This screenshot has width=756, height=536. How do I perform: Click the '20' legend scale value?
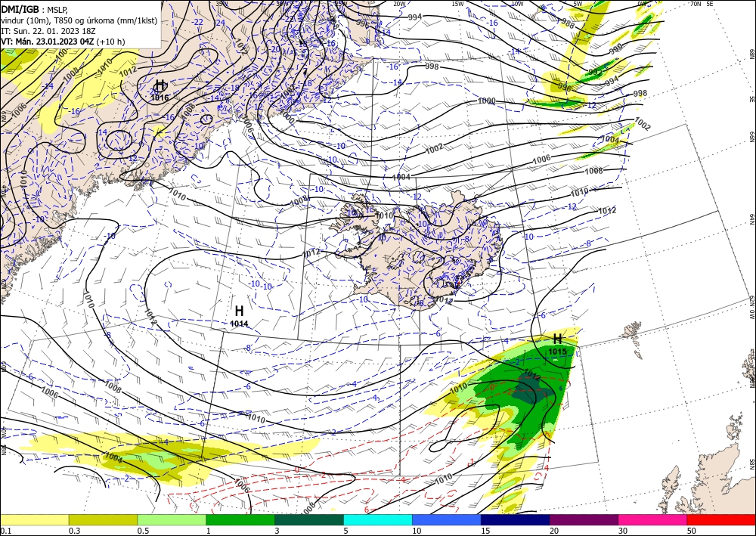[x=554, y=531]
